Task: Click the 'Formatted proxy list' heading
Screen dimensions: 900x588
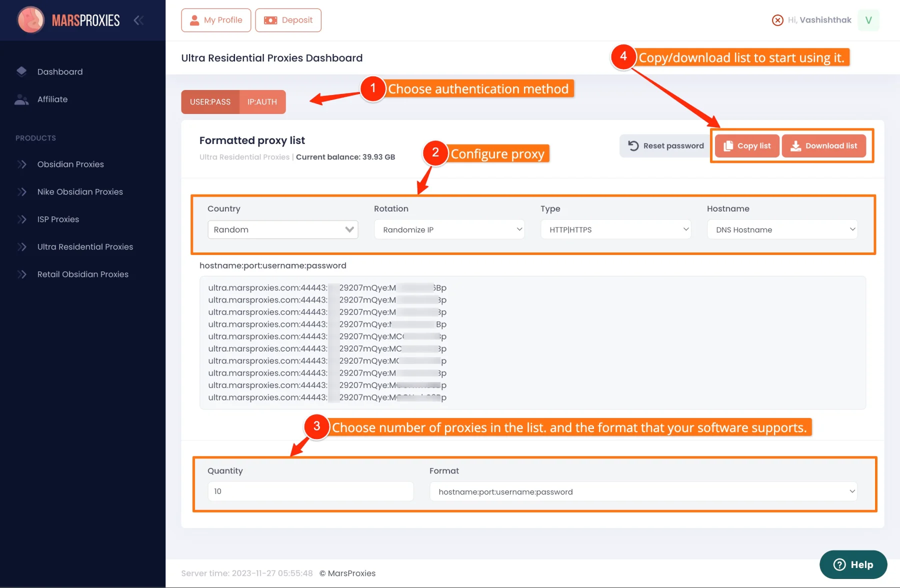Action: point(252,140)
